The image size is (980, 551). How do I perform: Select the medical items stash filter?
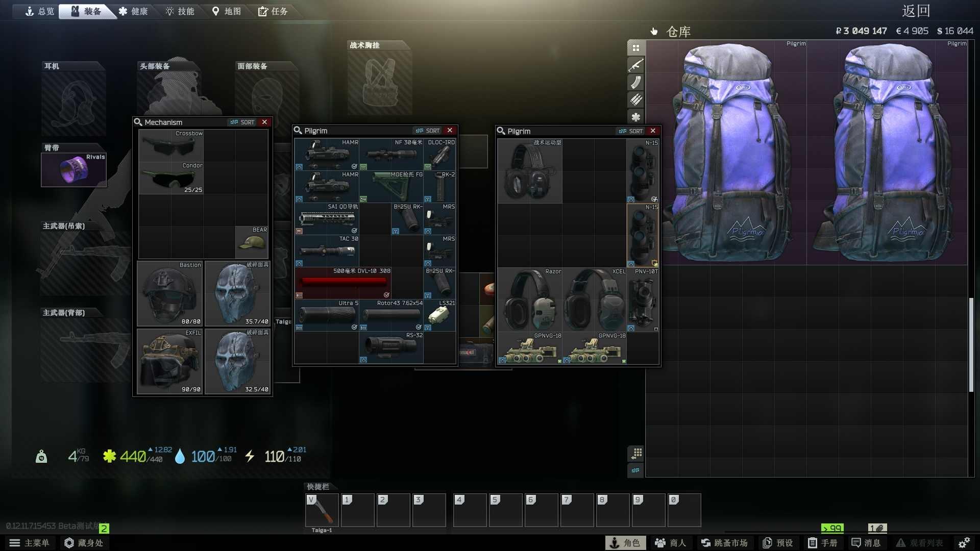(635, 117)
